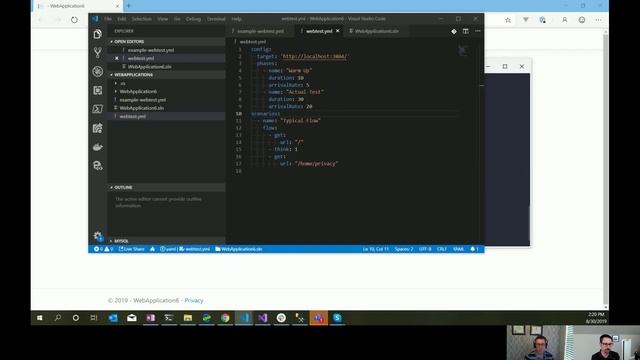Open the View menu
This screenshot has width=640, height=360.
click(x=162, y=19)
